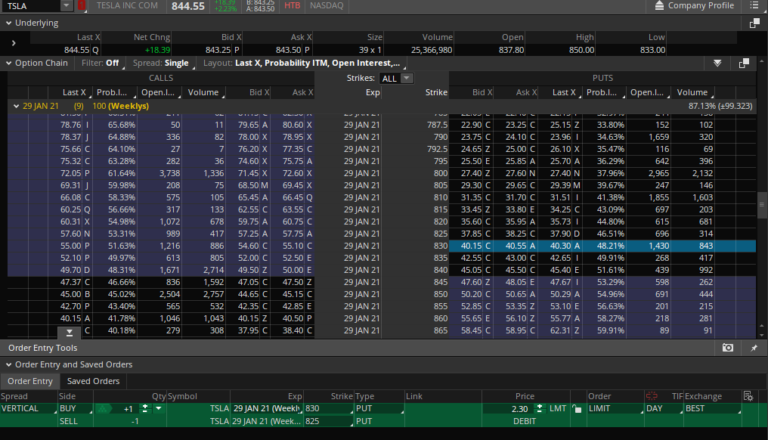Expand the underlying quote row arrow
The width and height of the screenshot is (768, 440).
14,43
